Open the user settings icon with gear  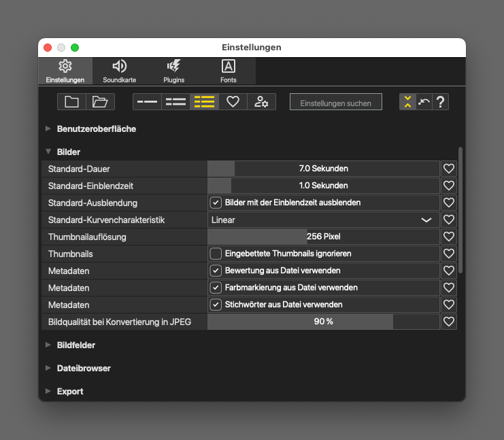coord(261,102)
